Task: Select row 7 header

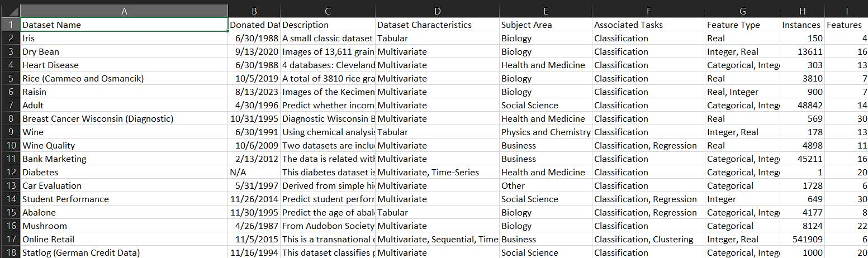Action: tap(10, 105)
